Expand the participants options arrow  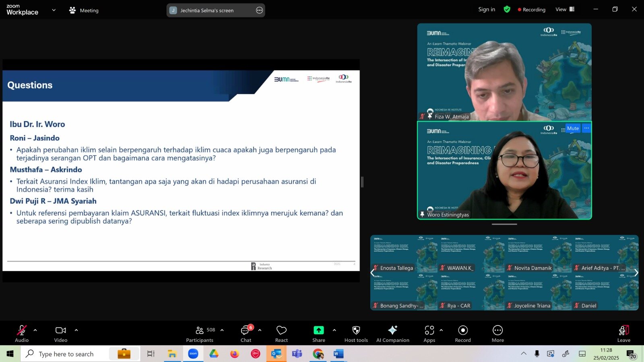click(222, 330)
